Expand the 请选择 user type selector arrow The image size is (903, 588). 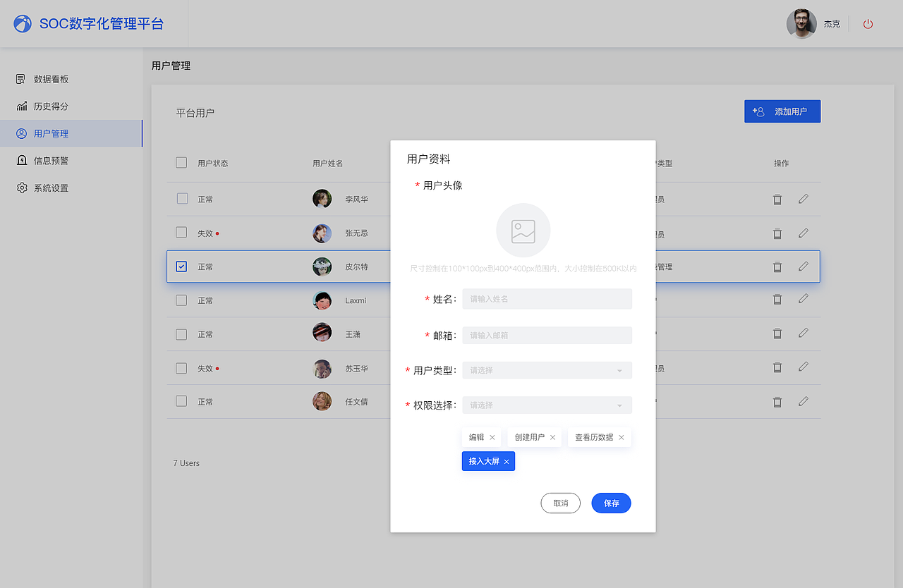coord(619,370)
